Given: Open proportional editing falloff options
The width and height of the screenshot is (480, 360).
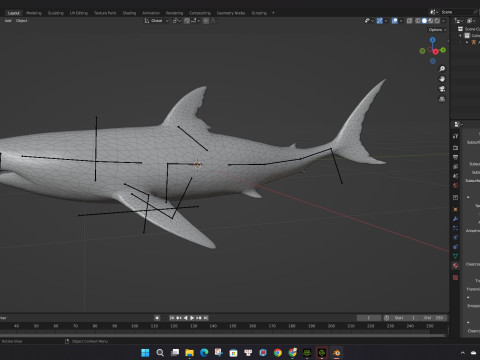Looking at the screenshot, I should [213, 21].
